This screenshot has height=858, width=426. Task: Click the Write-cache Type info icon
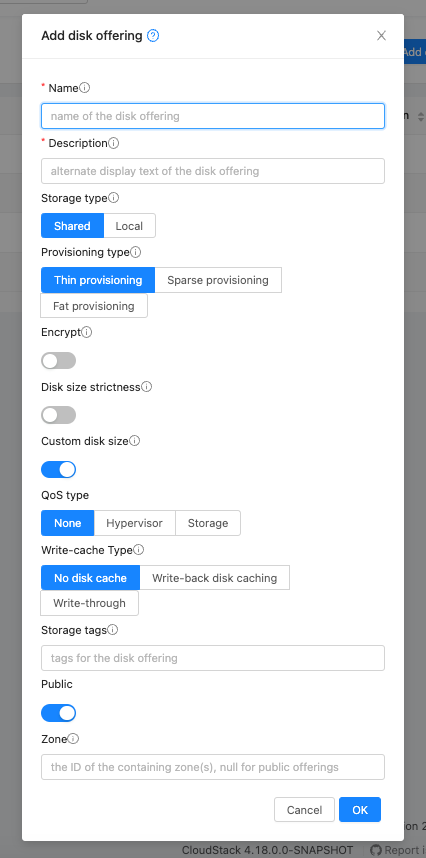(139, 549)
